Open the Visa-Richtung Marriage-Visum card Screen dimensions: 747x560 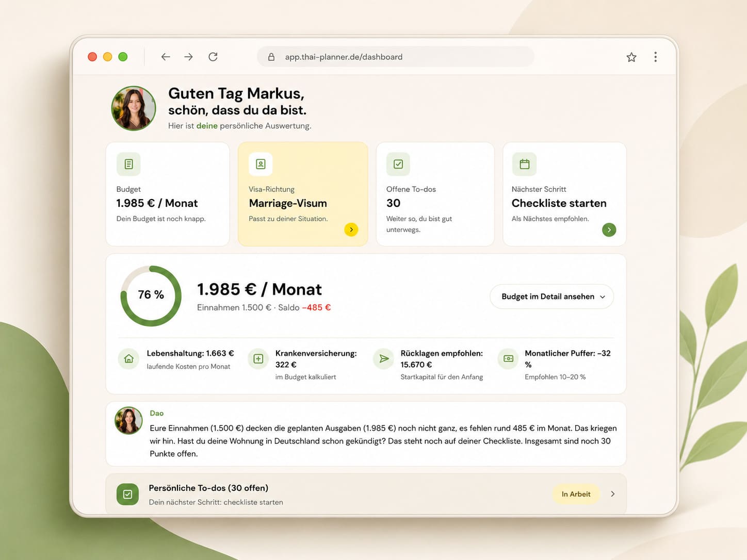pos(303,194)
